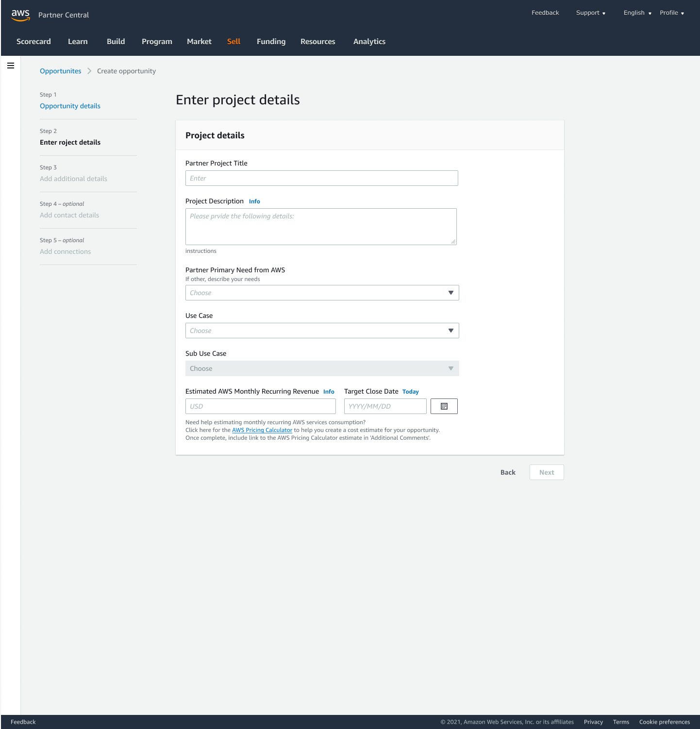Return to Step 1 Opportunity details
The height and width of the screenshot is (729, 700).
(70, 106)
